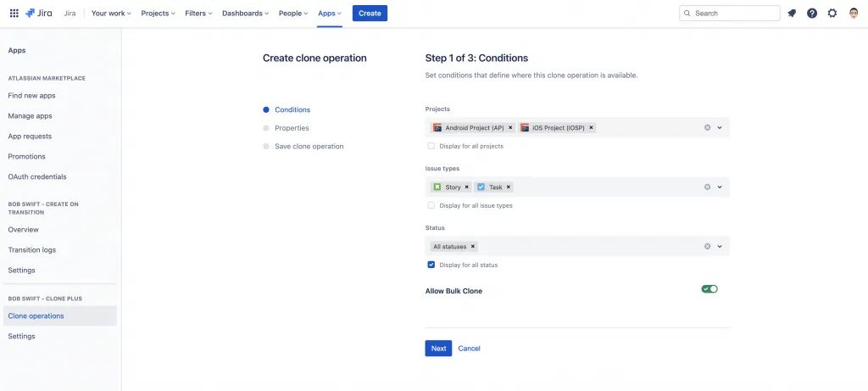Click the Android Project icon
Viewport: 868px width, 391px height.
(x=437, y=128)
